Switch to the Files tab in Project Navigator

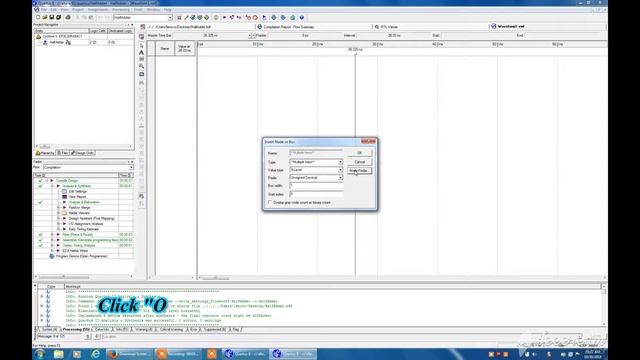pyautogui.click(x=62, y=153)
